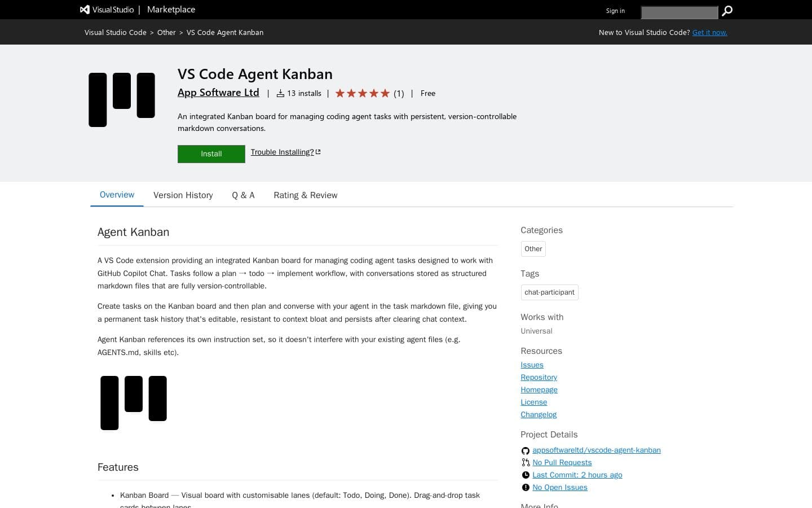Switch to the Rating & Review tab
This screenshot has height=508, width=812.
pyautogui.click(x=306, y=195)
